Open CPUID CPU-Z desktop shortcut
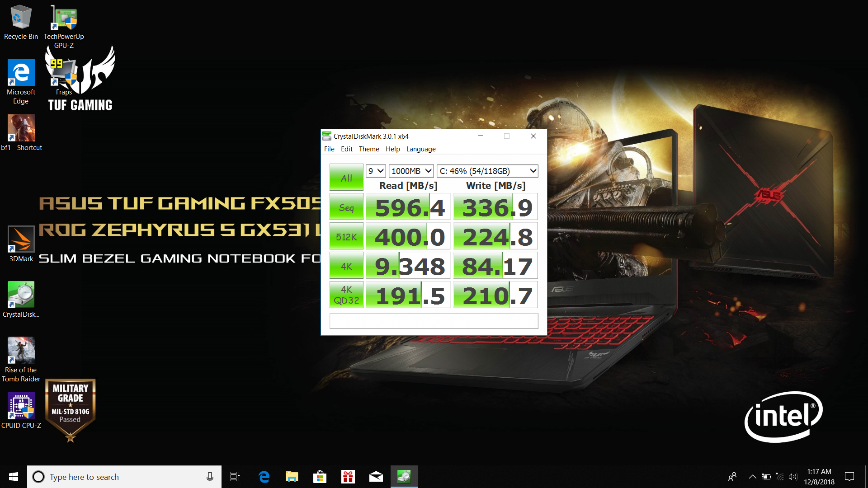Viewport: 868px width, 488px height. [x=21, y=411]
